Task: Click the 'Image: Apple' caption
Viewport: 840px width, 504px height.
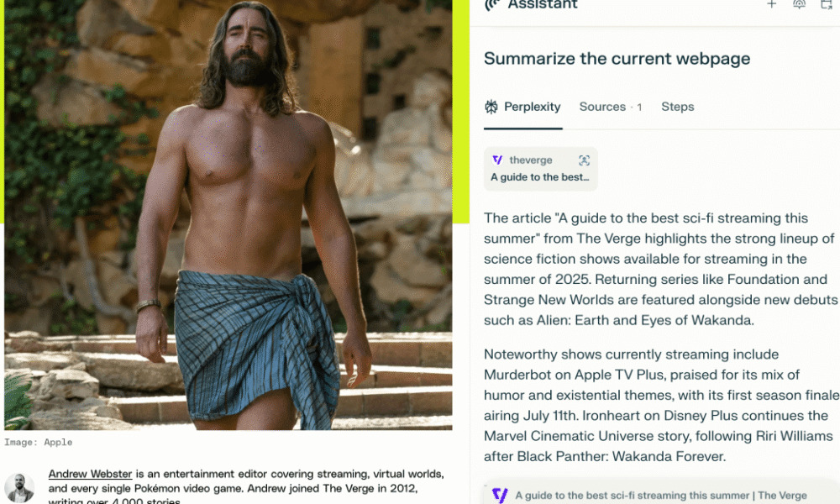Action: pyautogui.click(x=39, y=442)
